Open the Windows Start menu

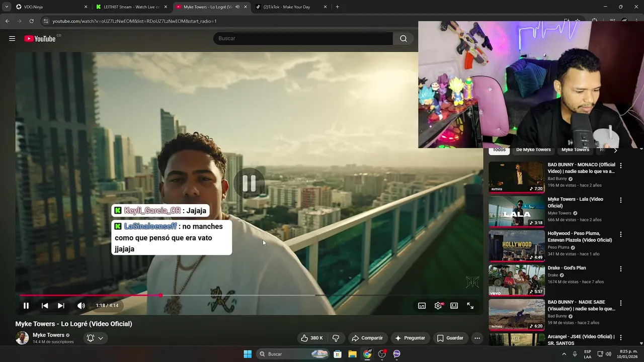point(248,354)
